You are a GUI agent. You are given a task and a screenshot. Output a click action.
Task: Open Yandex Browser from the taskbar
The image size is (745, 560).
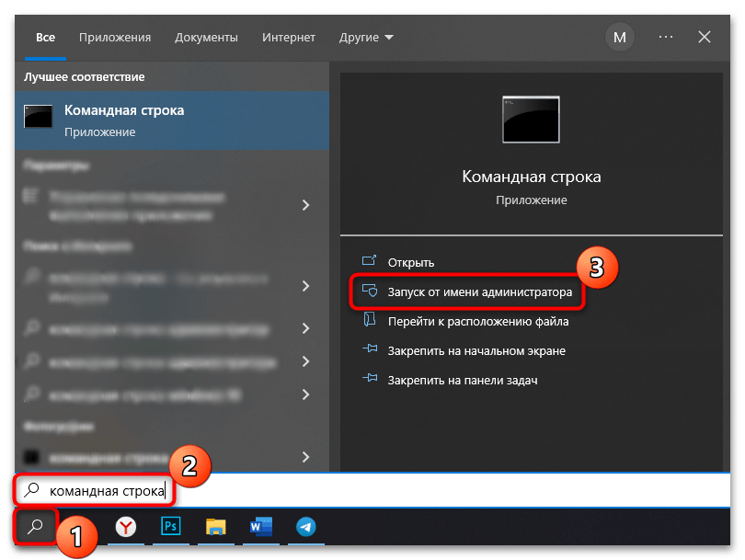pos(126,527)
